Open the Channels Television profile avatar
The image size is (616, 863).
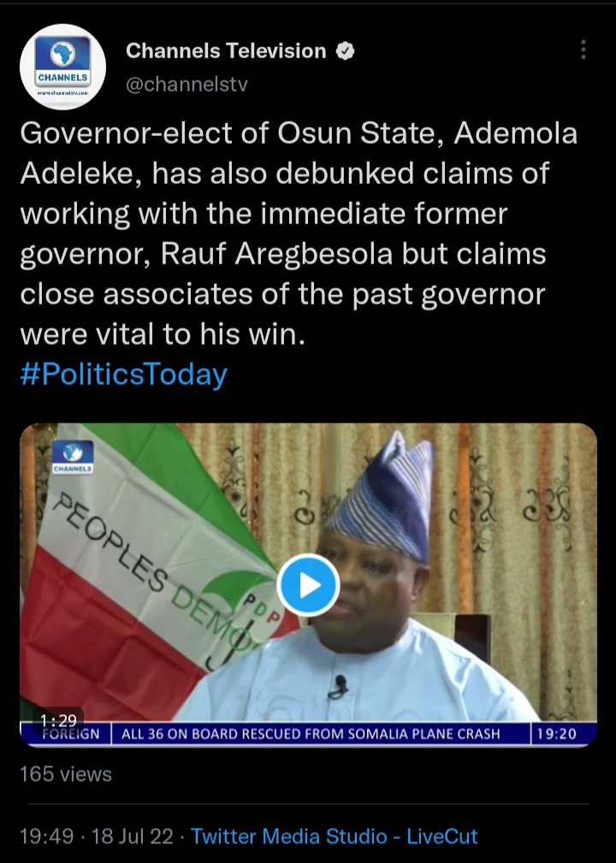tap(62, 68)
